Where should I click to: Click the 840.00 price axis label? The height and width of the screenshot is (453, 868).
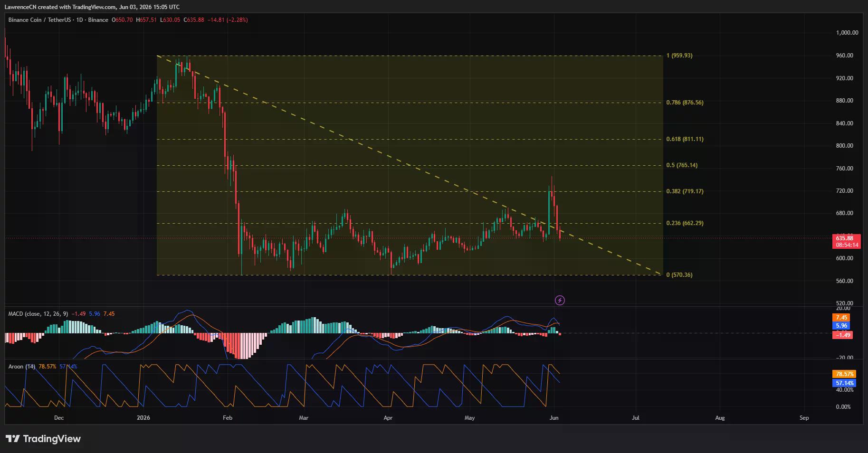click(845, 123)
